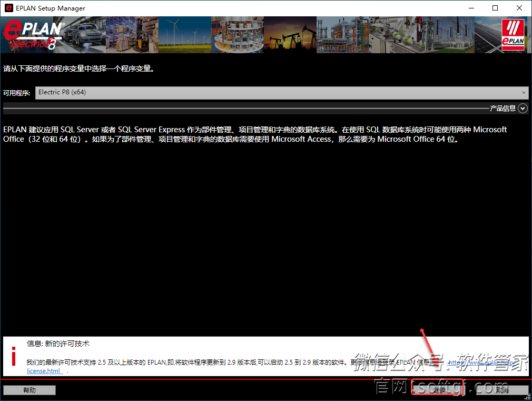Click the 产品信息 label text
Viewport: 532px width, 401px height.
(503, 109)
